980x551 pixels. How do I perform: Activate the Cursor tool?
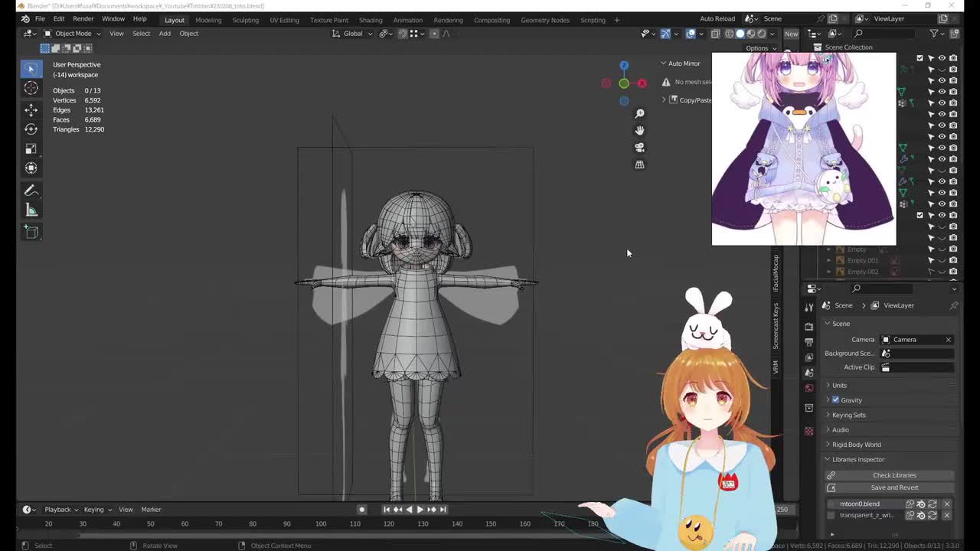[x=31, y=88]
